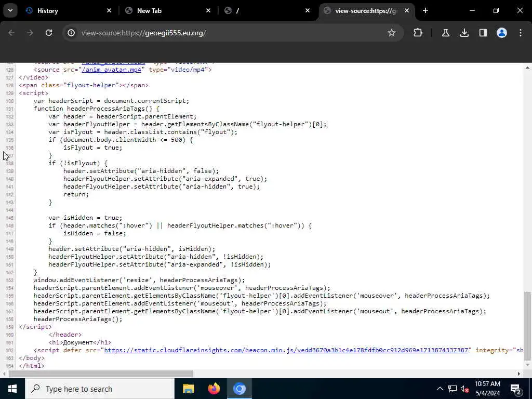Click the closing "</html>" tag text
The height and width of the screenshot is (399, 532).
click(x=32, y=366)
